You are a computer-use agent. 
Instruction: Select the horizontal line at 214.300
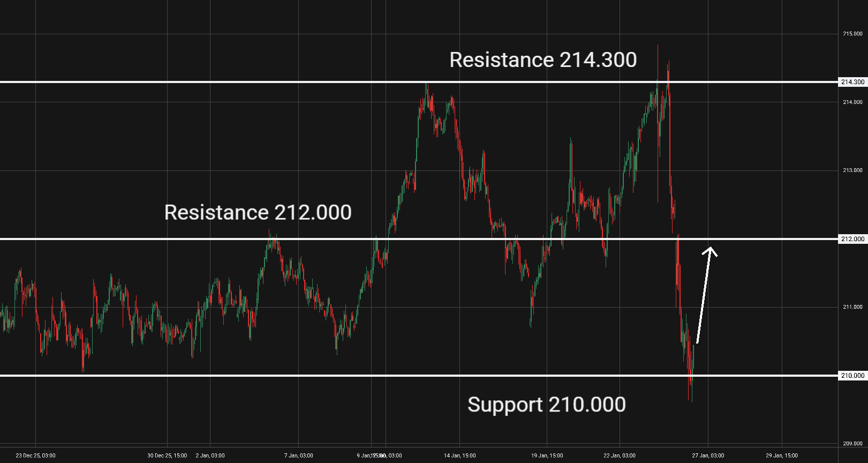coord(214,82)
